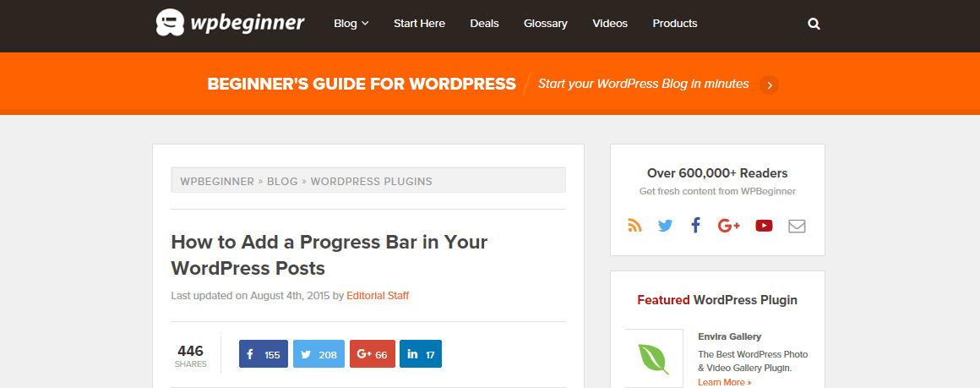This screenshot has height=388, width=980.
Task: Share on Google+ button with 66
Action: 372,354
